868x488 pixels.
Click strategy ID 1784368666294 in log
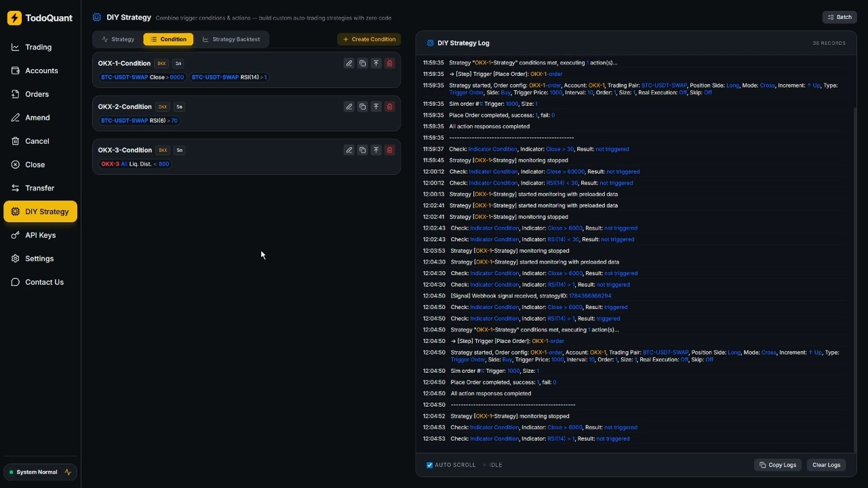590,296
